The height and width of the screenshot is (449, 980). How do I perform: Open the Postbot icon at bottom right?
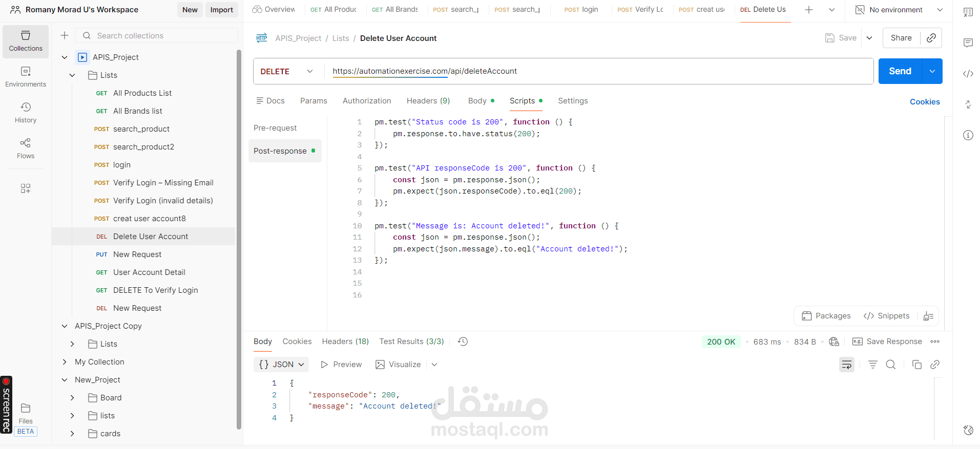[x=968, y=430]
